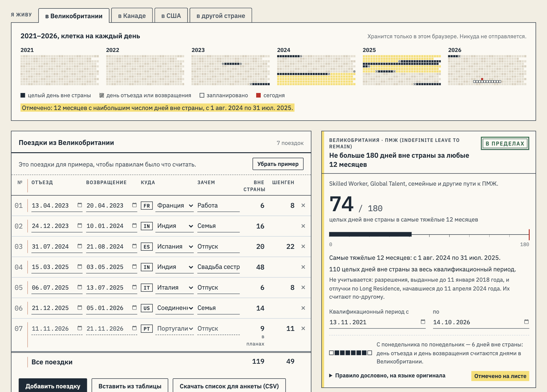547x392 pixels.
Task: Switch to the 'в Великобритании' tab
Action: (74, 16)
